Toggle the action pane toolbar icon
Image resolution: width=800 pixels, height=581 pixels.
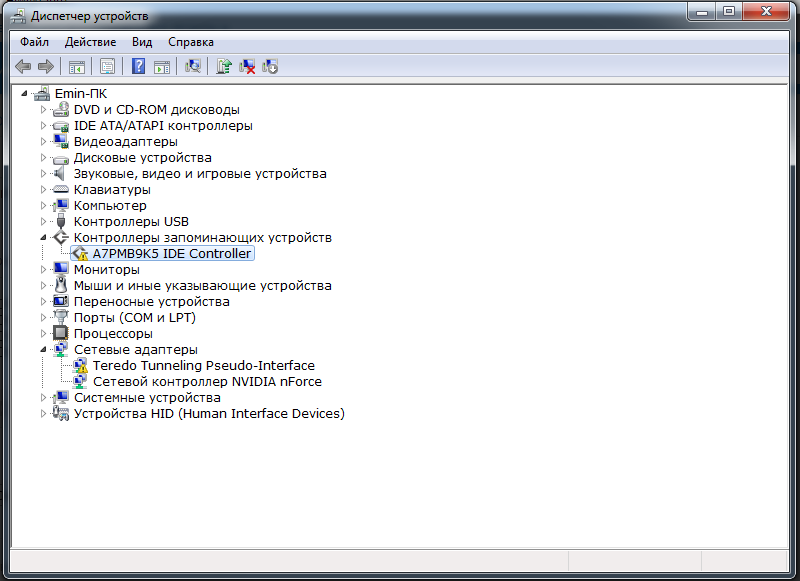point(162,66)
